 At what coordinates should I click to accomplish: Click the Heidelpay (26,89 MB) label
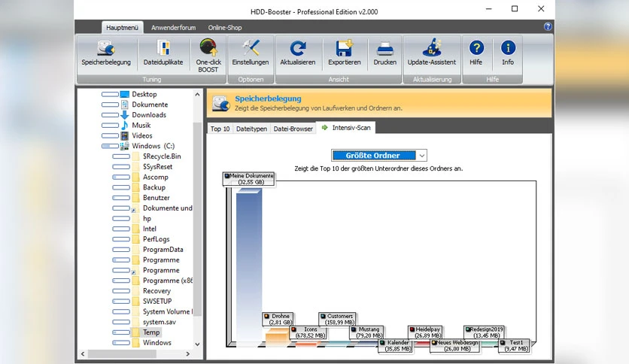425,332
